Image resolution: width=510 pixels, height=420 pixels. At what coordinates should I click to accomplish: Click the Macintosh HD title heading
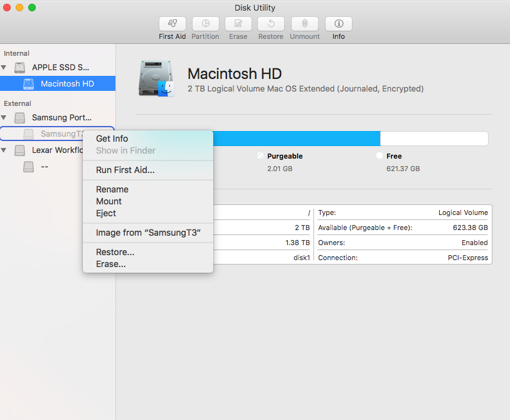(x=235, y=74)
